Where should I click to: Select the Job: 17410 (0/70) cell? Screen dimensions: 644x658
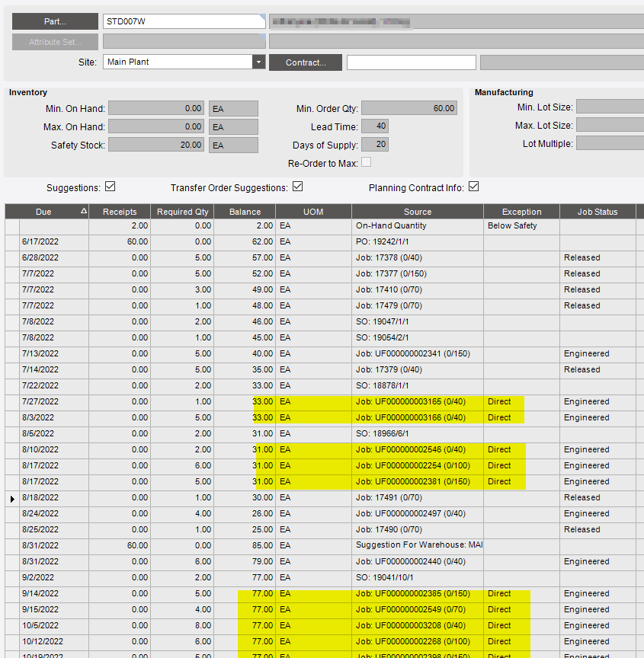(x=418, y=289)
